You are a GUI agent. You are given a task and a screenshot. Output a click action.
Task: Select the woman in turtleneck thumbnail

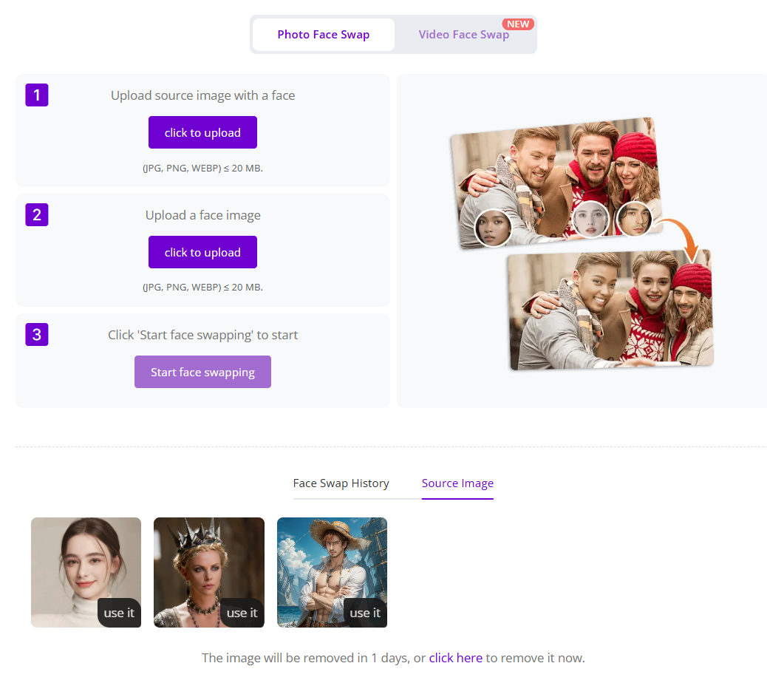(86, 572)
